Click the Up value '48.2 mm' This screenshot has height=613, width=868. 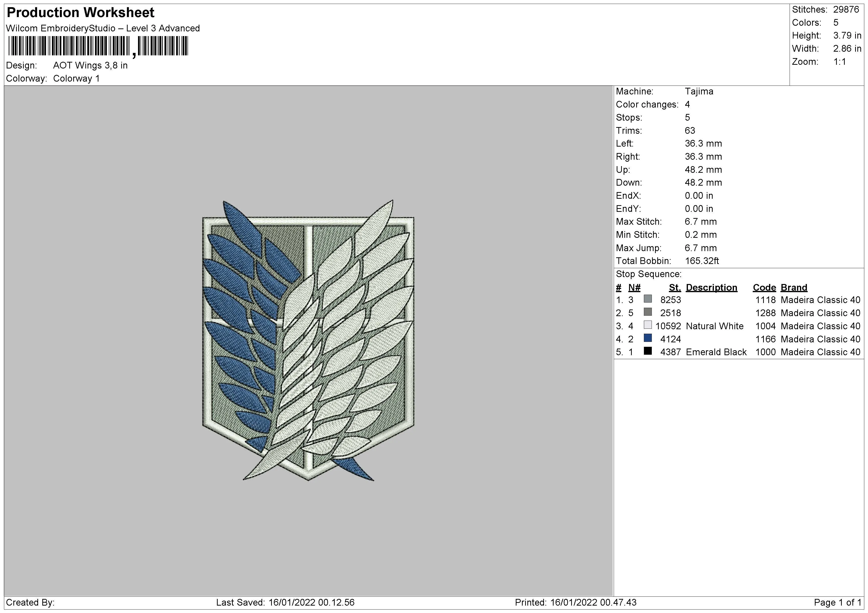click(x=703, y=170)
